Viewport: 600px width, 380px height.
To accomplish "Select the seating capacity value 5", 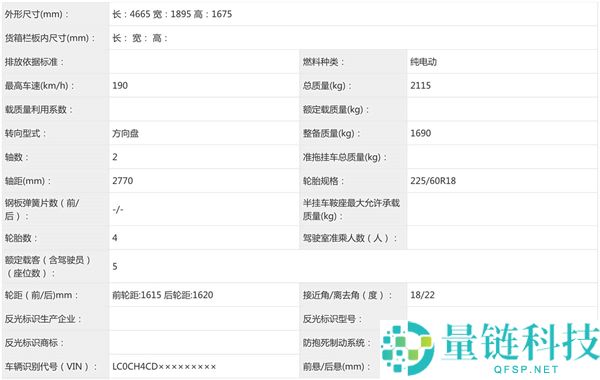I will click(x=115, y=266).
